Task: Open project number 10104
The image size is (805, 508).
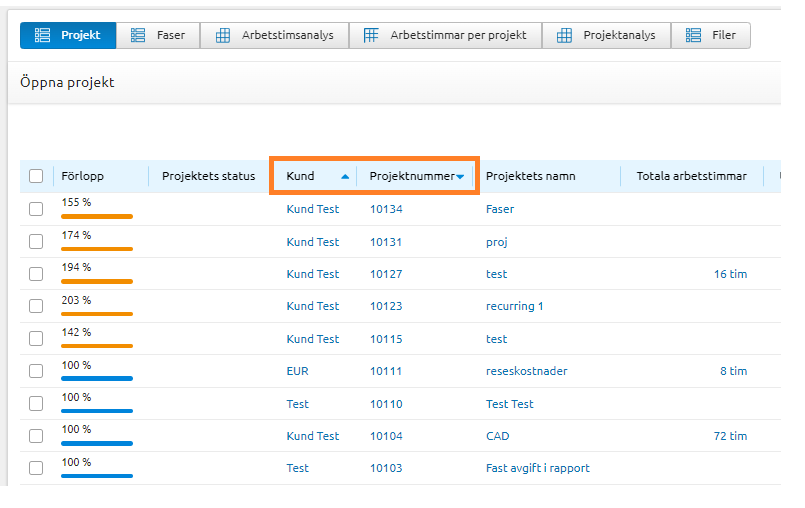Action: point(386,436)
